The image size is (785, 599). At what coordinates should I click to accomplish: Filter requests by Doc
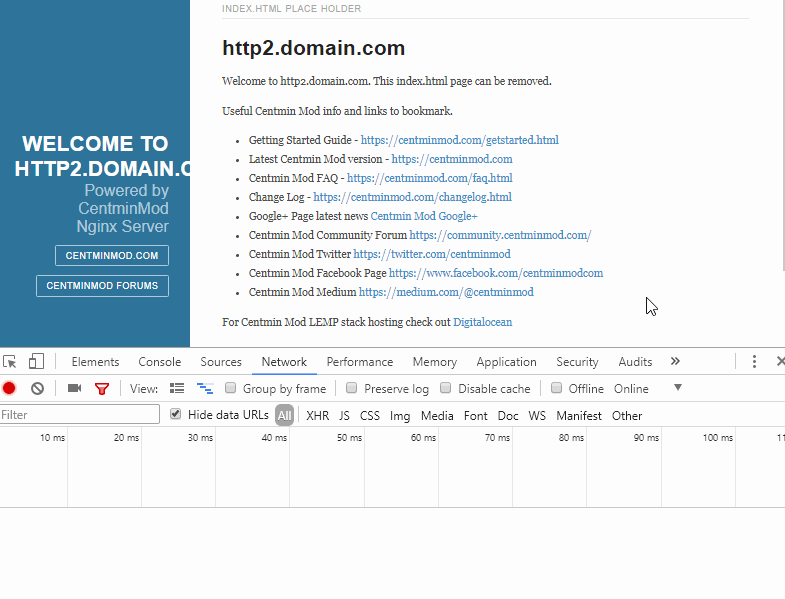508,416
